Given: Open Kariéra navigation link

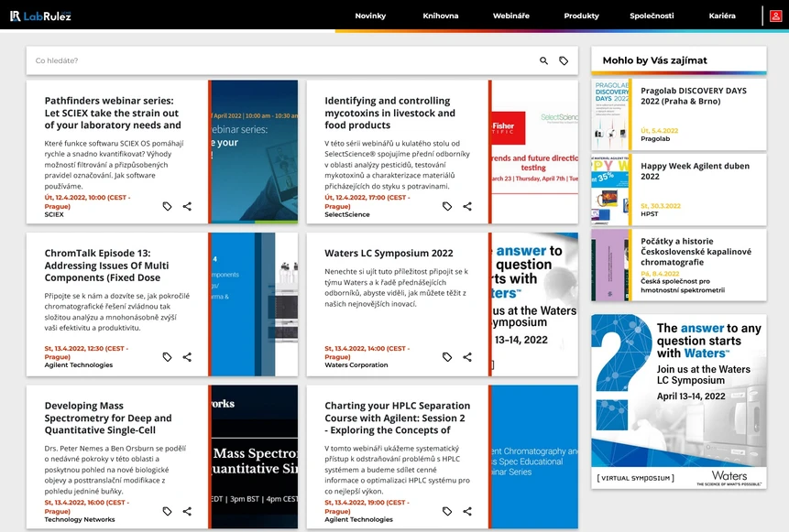Looking at the screenshot, I should click(x=722, y=16).
